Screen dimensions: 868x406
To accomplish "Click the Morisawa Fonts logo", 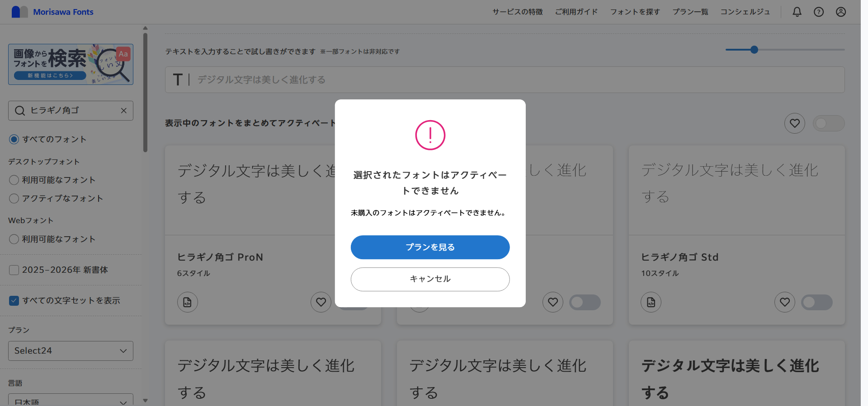I will 52,12.
